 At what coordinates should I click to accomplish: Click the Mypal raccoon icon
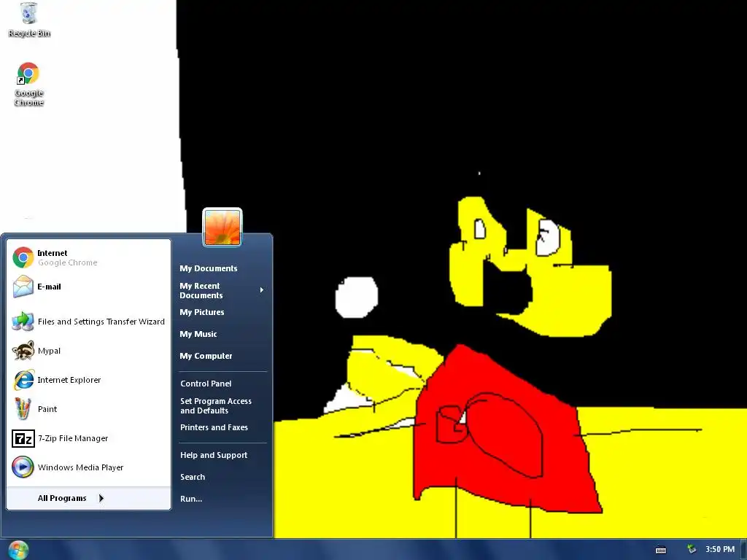coord(23,351)
